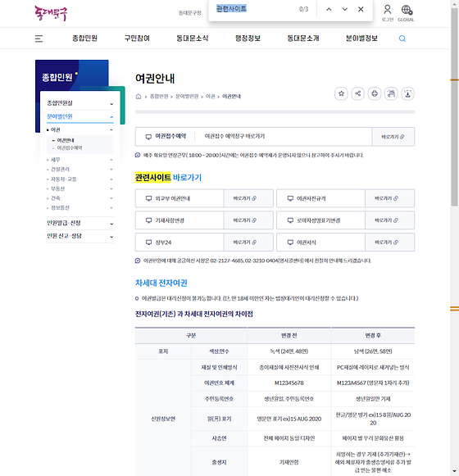The height and width of the screenshot is (476, 459).
Task: Click the 변경 후 column header
Action: pyautogui.click(x=373, y=335)
